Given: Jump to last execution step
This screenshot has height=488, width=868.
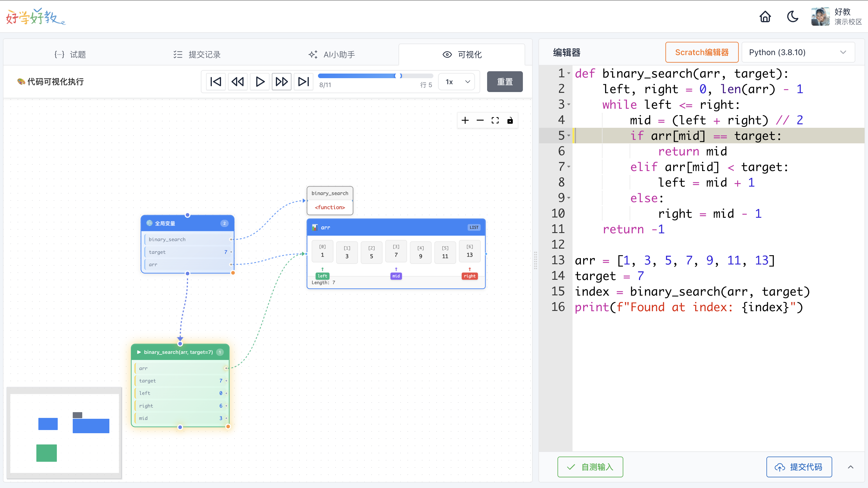Looking at the screenshot, I should coord(303,82).
